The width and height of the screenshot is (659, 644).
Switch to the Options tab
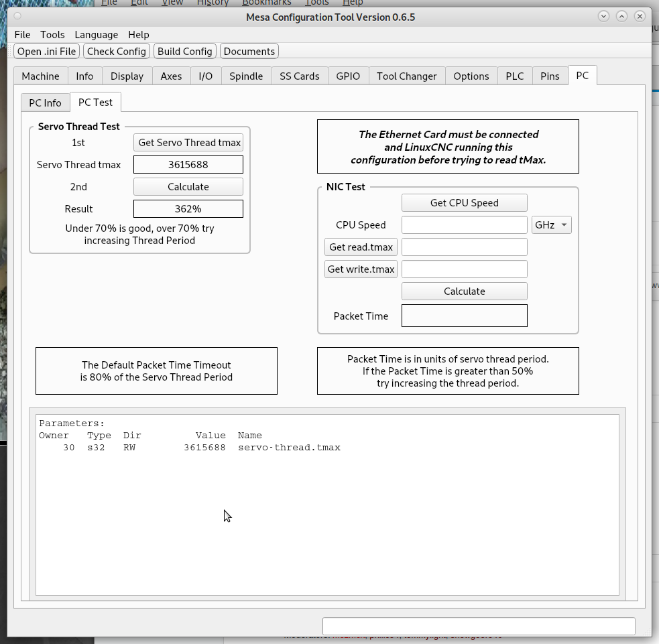point(471,76)
